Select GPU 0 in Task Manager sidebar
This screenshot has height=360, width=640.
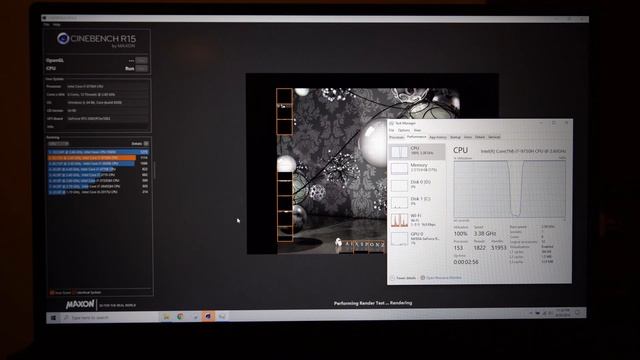(x=417, y=238)
